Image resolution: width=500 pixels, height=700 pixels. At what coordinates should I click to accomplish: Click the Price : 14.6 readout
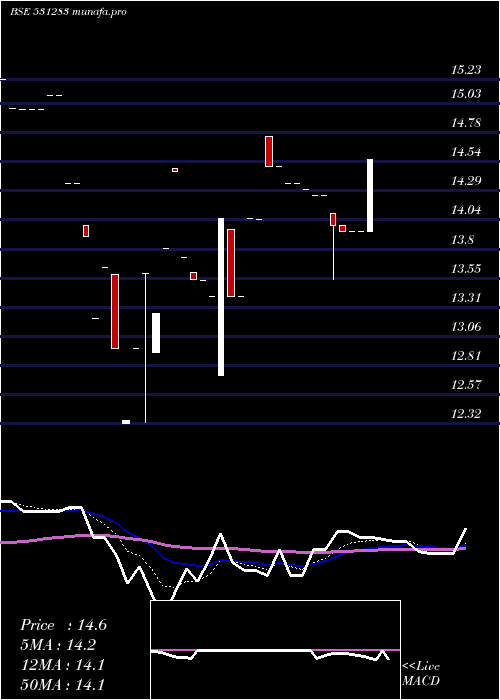point(63,625)
